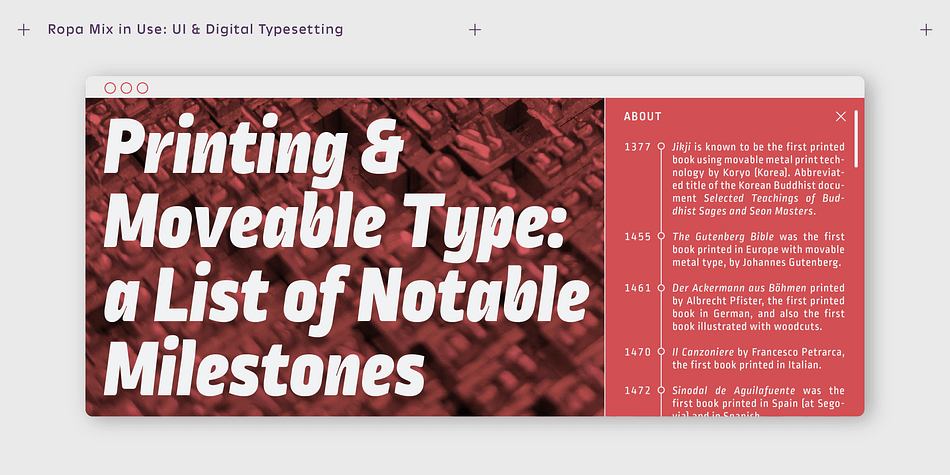This screenshot has height=475, width=950.
Task: Select the 1472 timeline marker circle
Action: 661,390
